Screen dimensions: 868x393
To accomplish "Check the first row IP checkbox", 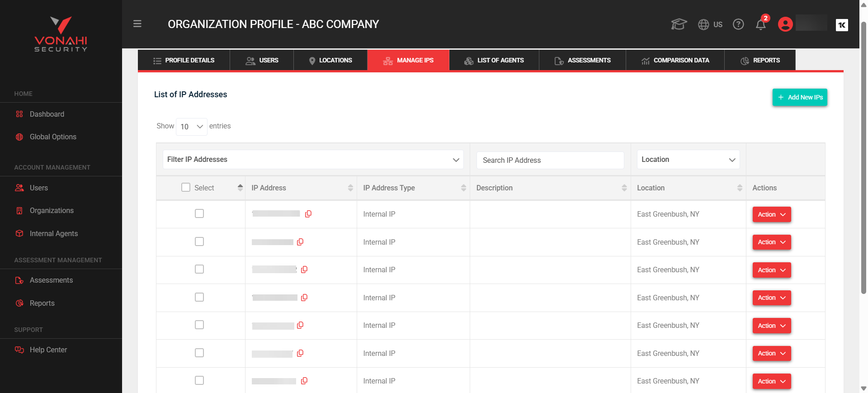I will pyautogui.click(x=199, y=213).
